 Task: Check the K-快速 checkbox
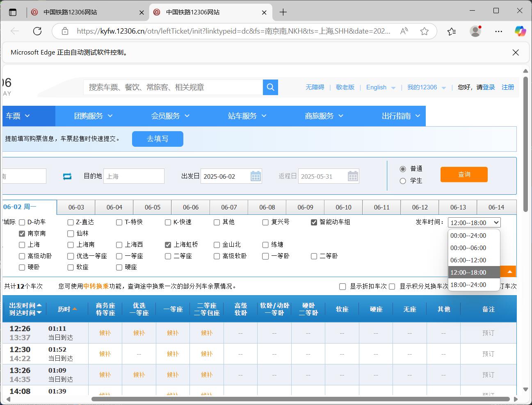pyautogui.click(x=168, y=222)
